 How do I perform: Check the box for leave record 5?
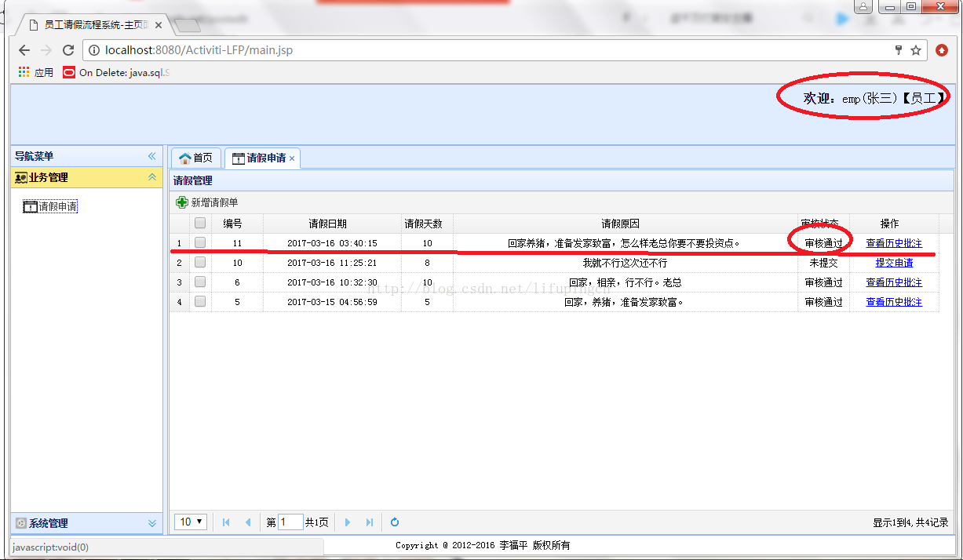200,301
